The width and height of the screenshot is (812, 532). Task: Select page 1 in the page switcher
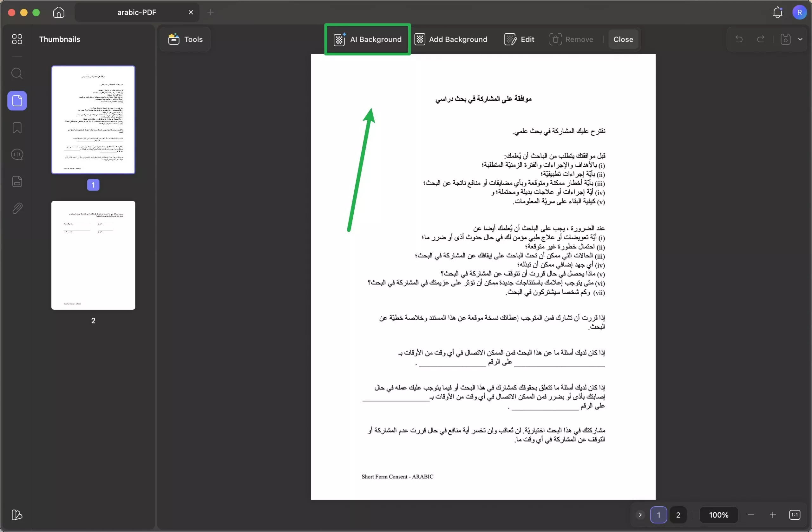coord(659,515)
